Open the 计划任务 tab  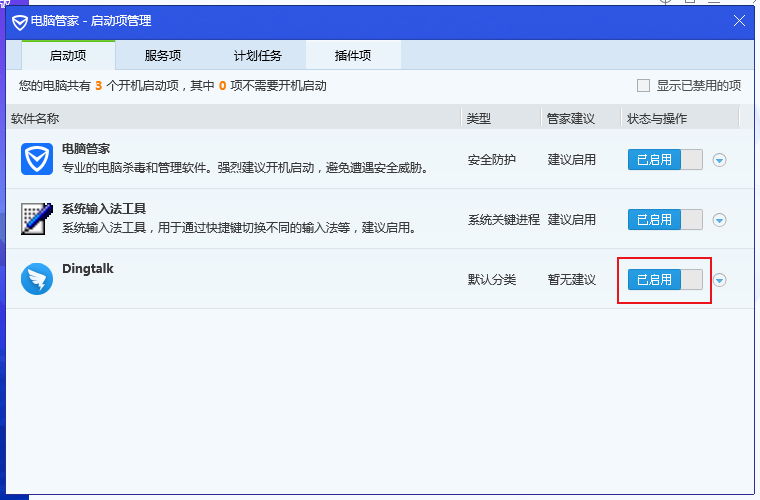(258, 55)
